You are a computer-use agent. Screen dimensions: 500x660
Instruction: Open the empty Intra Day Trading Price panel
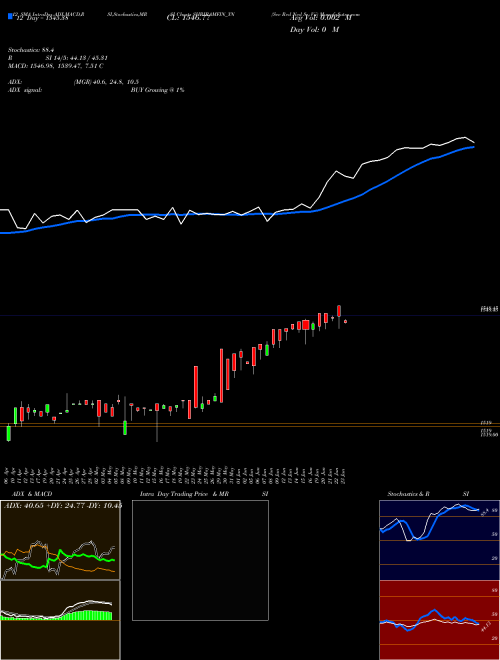pos(200,560)
